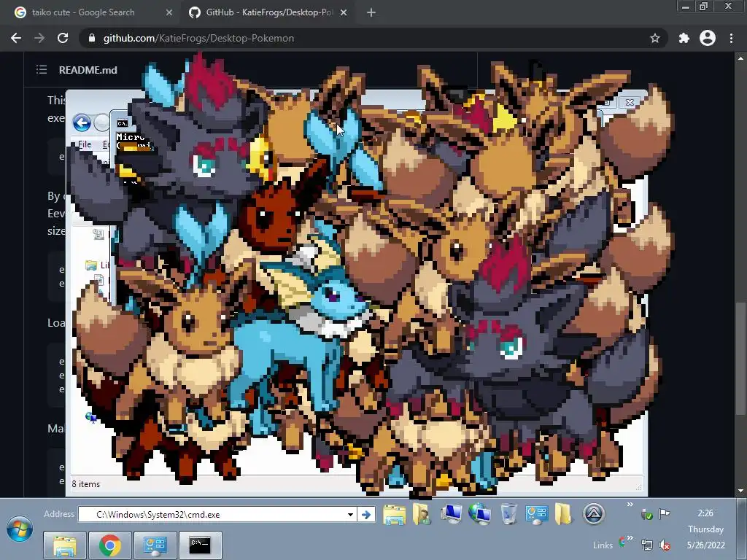This screenshot has height=560, width=747.
Task: Close the GitHub Desktop-Pokemon tab
Action: tap(344, 13)
